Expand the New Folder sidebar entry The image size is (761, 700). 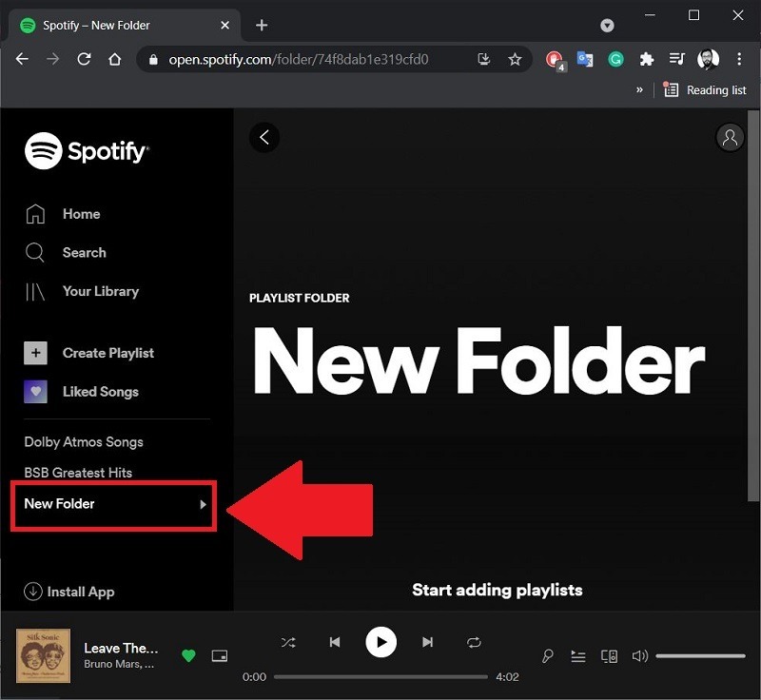[203, 505]
